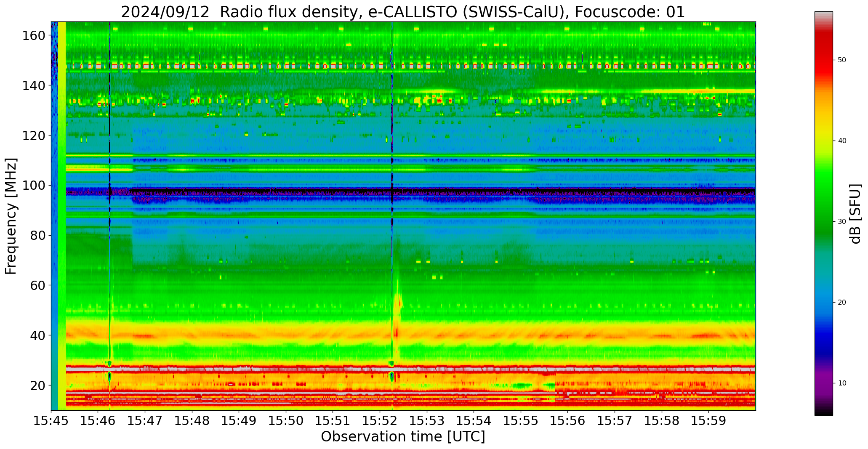Image resolution: width=868 pixels, height=449 pixels.
Task: Click the 15:49 time tick label
Action: pos(239,421)
